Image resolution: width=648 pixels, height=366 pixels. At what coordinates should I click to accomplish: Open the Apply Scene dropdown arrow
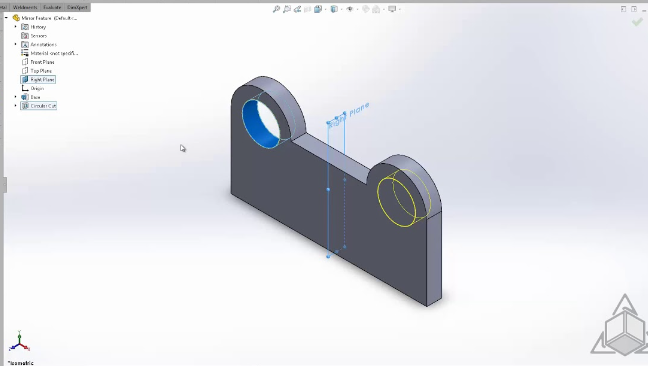pos(384,9)
